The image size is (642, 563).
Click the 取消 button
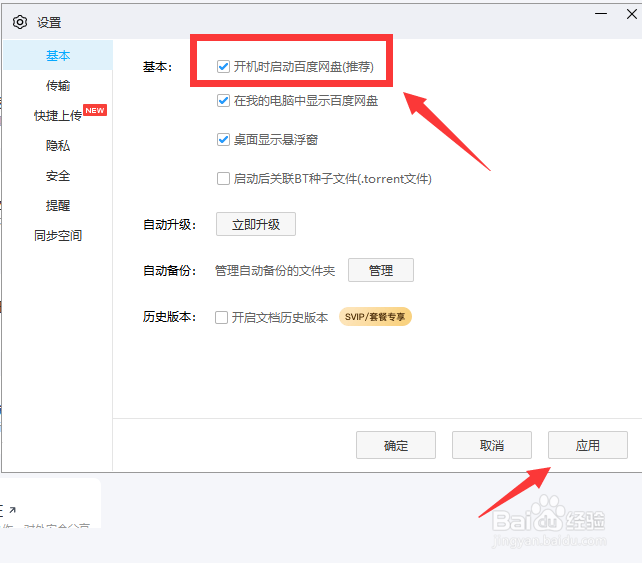[492, 445]
